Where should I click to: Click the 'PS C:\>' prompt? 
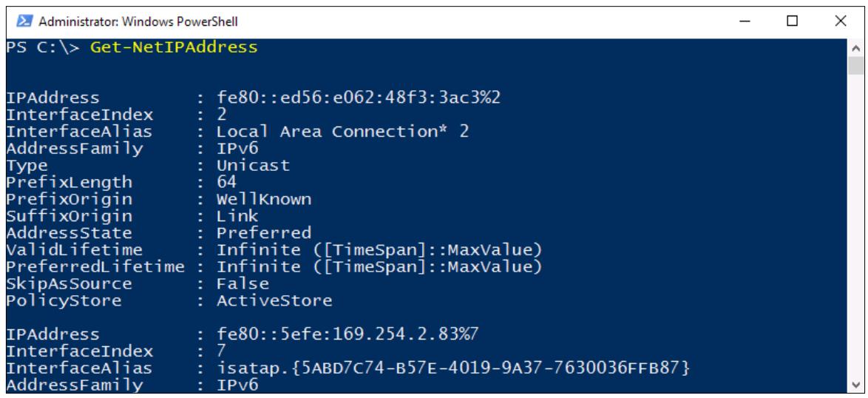43,47
